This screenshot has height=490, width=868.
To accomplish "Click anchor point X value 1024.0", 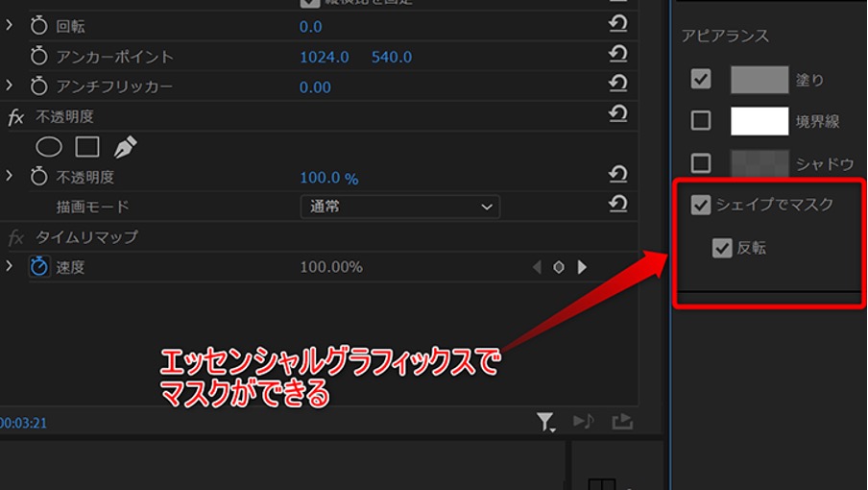I will 325,57.
